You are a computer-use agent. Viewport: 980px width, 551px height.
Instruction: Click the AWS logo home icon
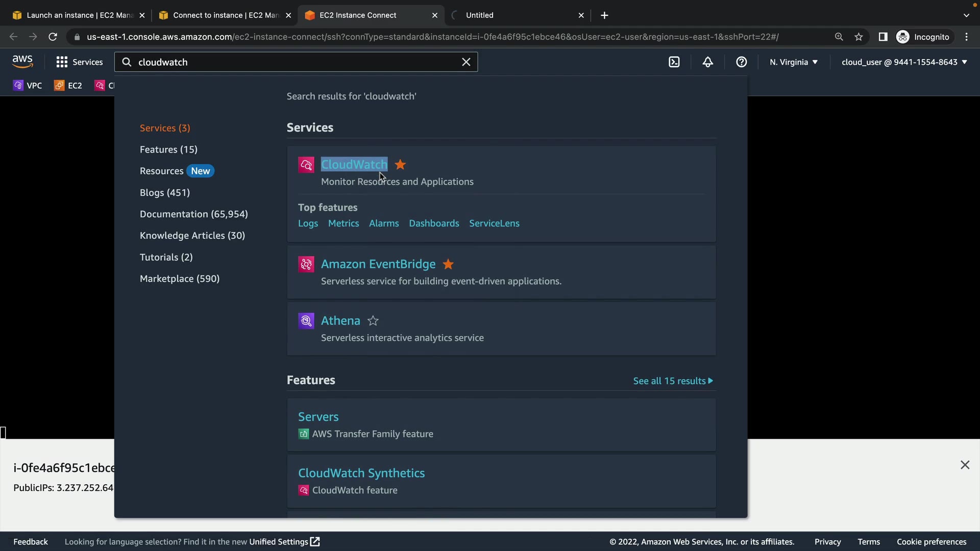click(x=22, y=62)
